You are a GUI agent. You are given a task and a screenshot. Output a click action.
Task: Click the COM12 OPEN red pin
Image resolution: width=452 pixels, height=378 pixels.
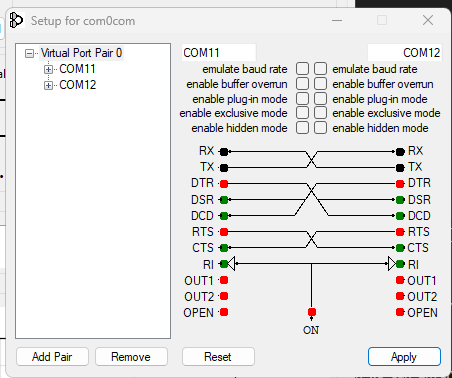point(400,312)
